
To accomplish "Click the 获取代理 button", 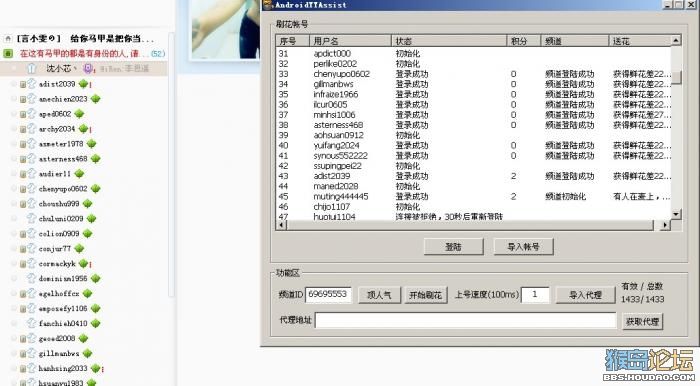I will [x=642, y=321].
